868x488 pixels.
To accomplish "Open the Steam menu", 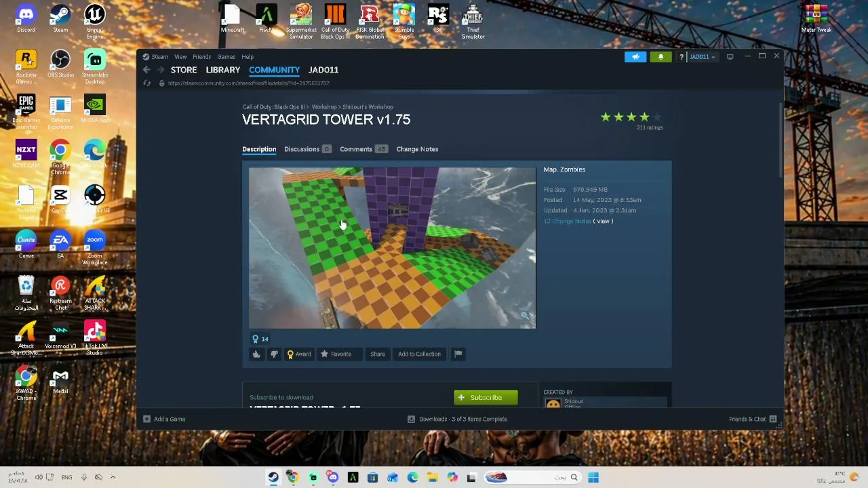I will pyautogui.click(x=159, y=57).
